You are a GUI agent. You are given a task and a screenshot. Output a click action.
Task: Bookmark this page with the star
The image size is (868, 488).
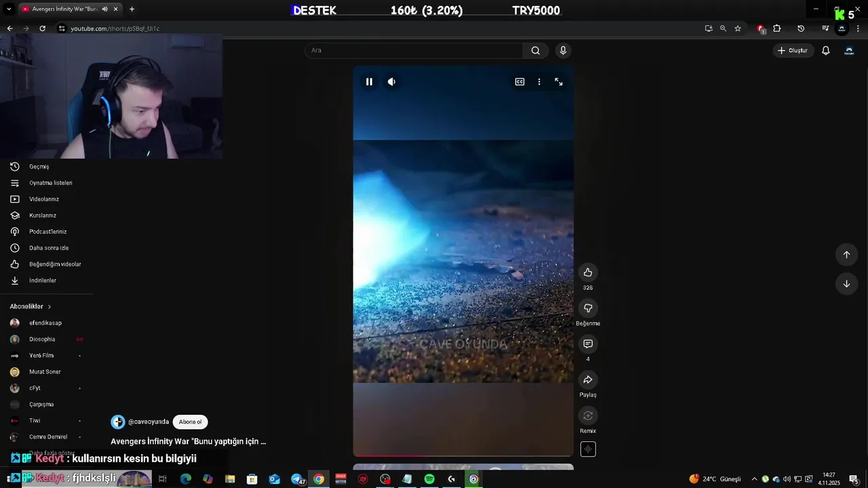coord(738,28)
